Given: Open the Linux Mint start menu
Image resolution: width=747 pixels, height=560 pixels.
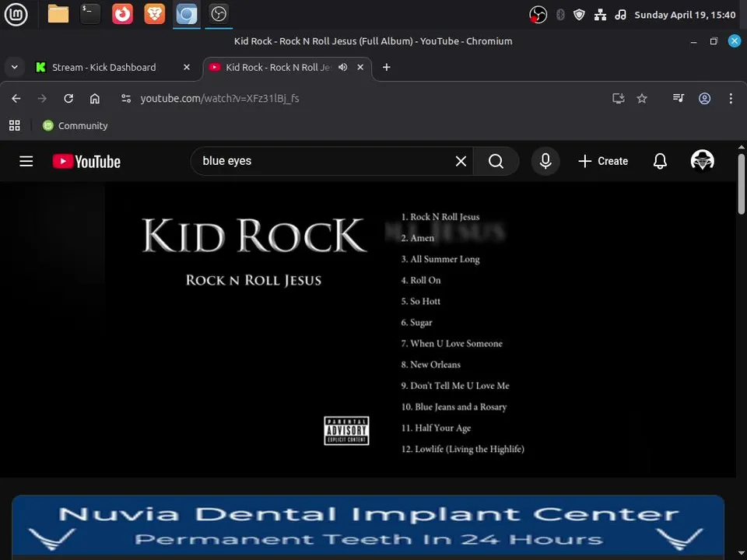Looking at the screenshot, I should (16, 14).
